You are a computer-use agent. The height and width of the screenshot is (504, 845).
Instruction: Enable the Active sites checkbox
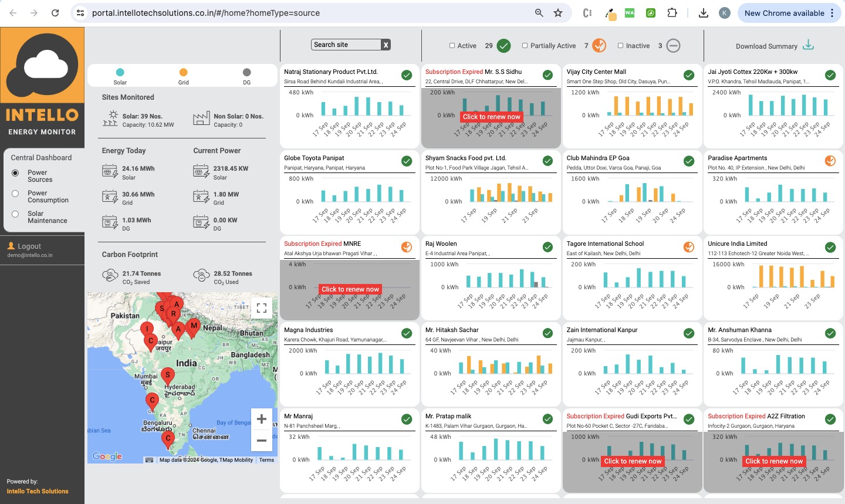pos(452,45)
